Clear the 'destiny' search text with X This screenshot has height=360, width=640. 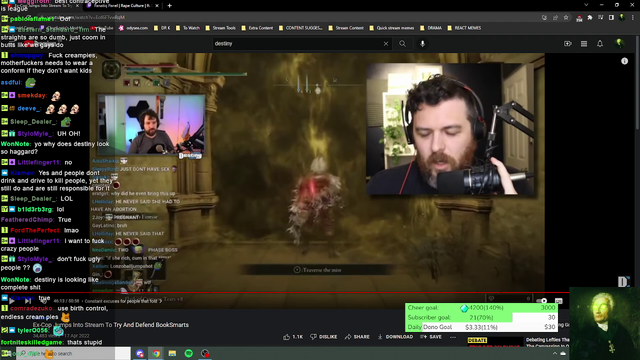point(386,44)
